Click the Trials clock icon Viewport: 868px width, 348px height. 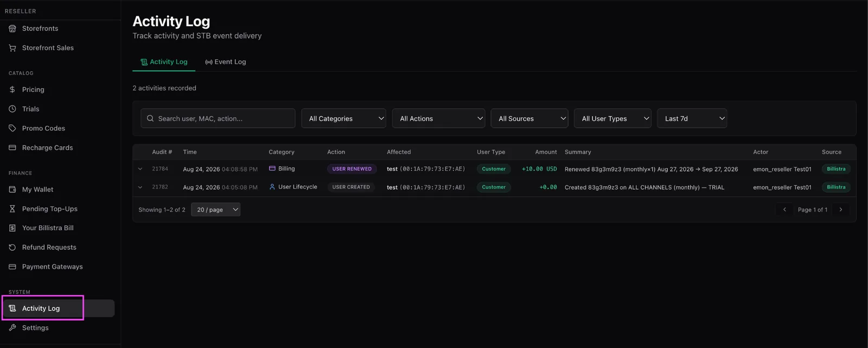pyautogui.click(x=12, y=109)
